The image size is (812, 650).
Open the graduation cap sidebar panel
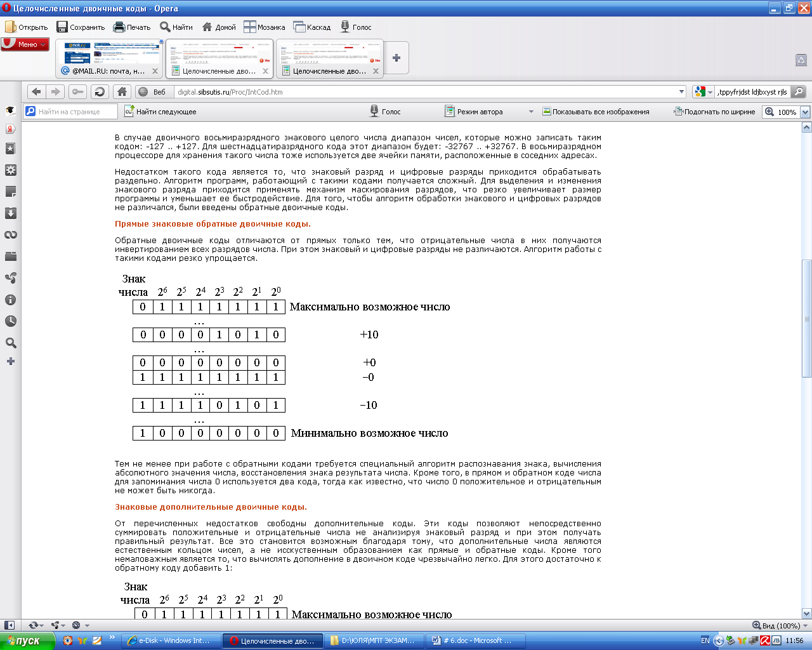pyautogui.click(x=10, y=110)
